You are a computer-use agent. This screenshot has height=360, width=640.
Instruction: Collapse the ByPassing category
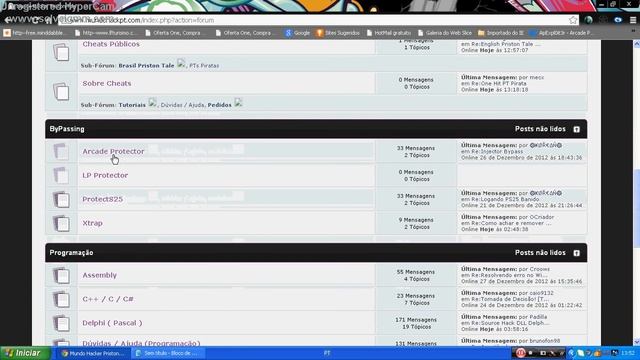tap(576, 129)
